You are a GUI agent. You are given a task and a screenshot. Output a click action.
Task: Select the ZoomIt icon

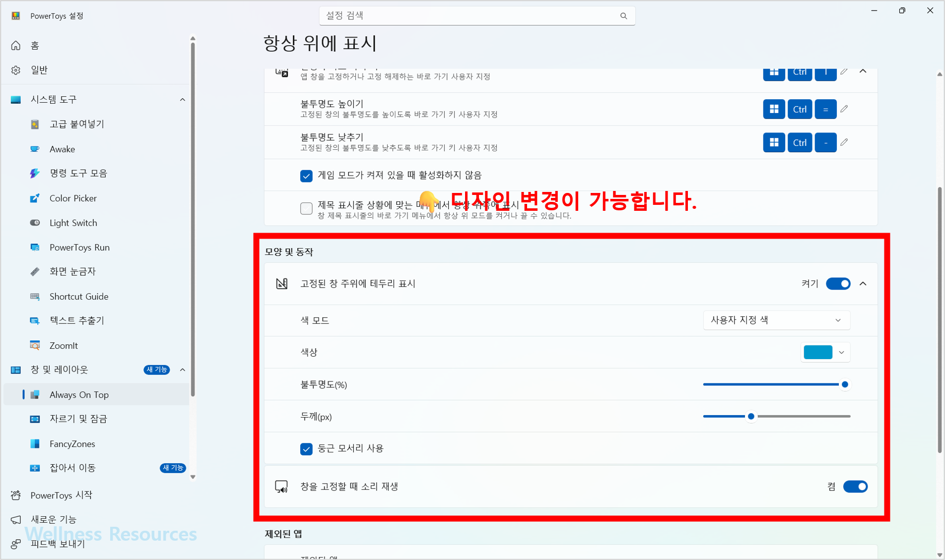coord(35,345)
